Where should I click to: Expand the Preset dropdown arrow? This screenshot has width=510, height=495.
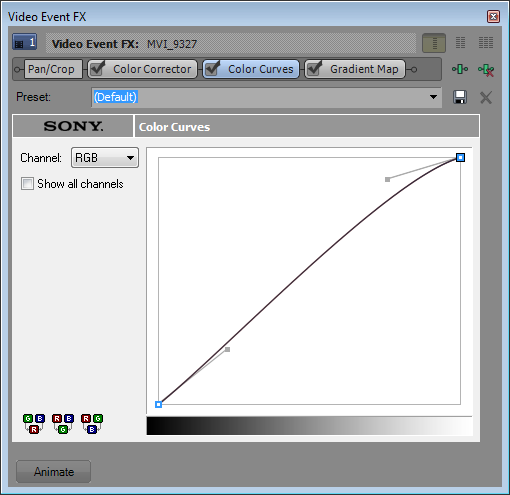433,97
